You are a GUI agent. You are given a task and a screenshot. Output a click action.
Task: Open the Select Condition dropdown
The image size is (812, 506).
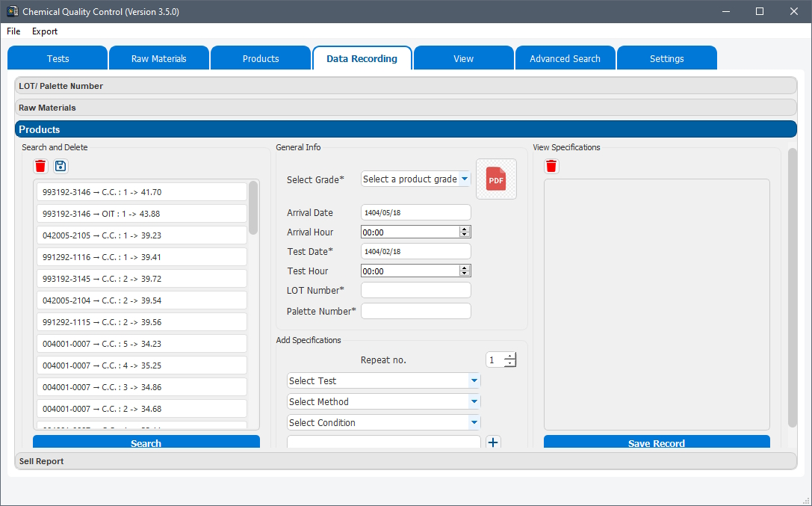[383, 423]
